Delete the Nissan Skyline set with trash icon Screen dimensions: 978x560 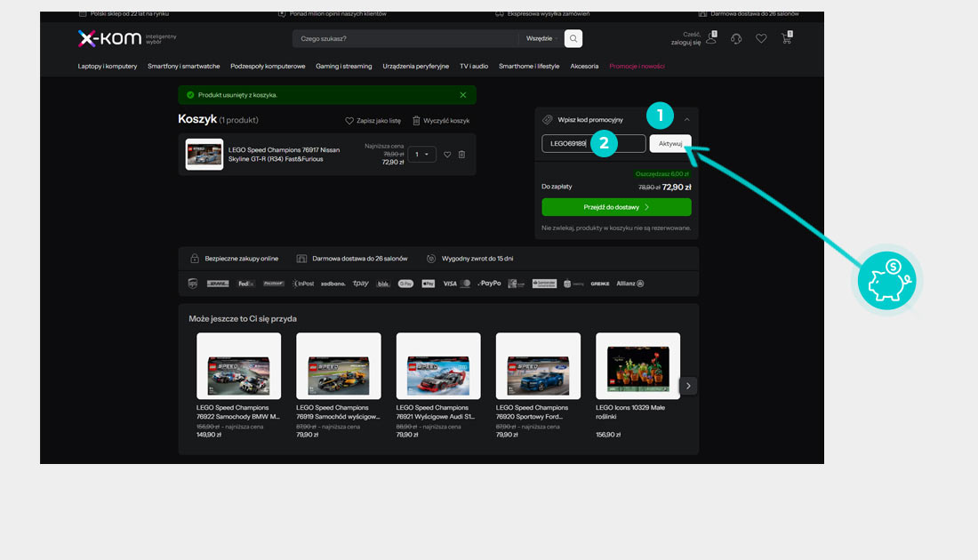click(x=461, y=155)
